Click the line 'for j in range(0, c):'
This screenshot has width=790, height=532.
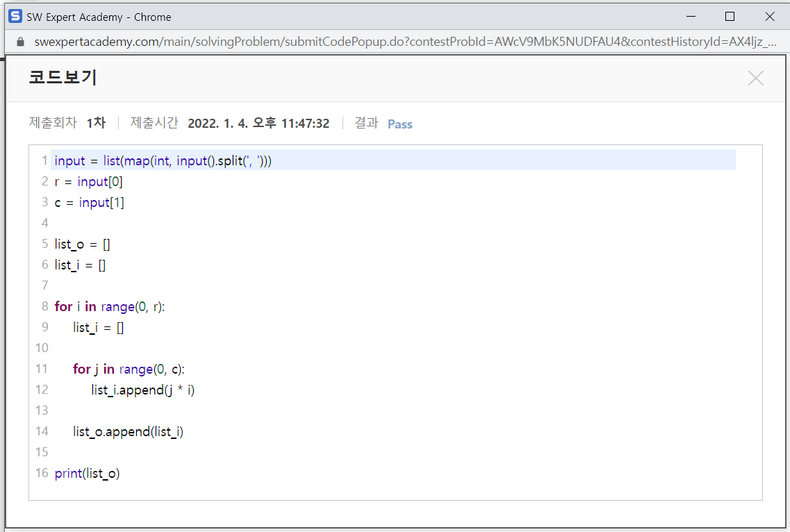129,369
